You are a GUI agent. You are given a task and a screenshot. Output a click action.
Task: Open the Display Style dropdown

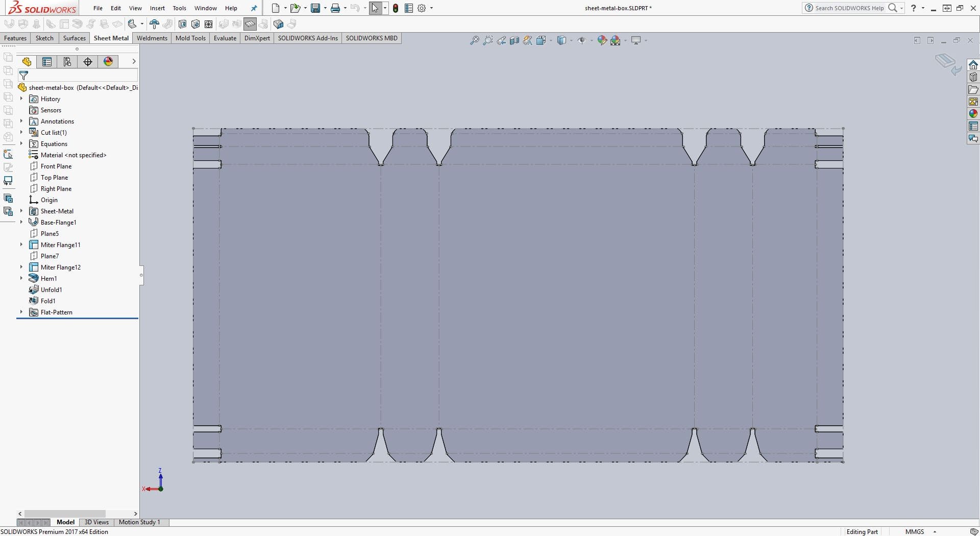571,40
